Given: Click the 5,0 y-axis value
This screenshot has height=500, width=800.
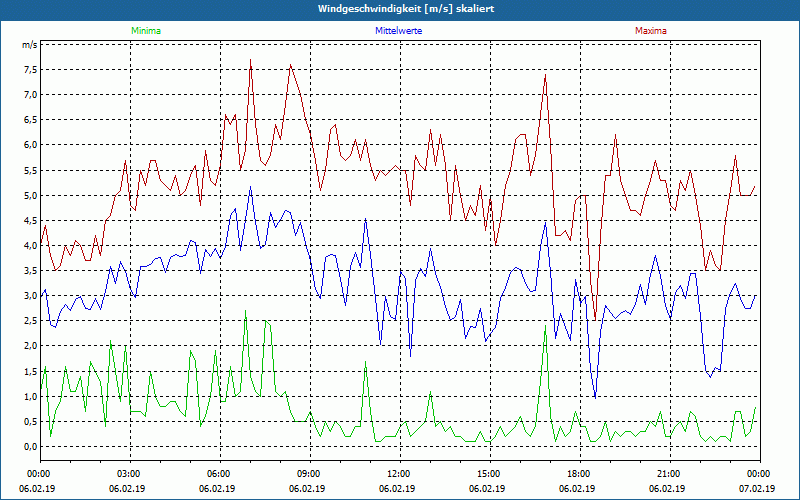Looking at the screenshot, I should [x=31, y=195].
